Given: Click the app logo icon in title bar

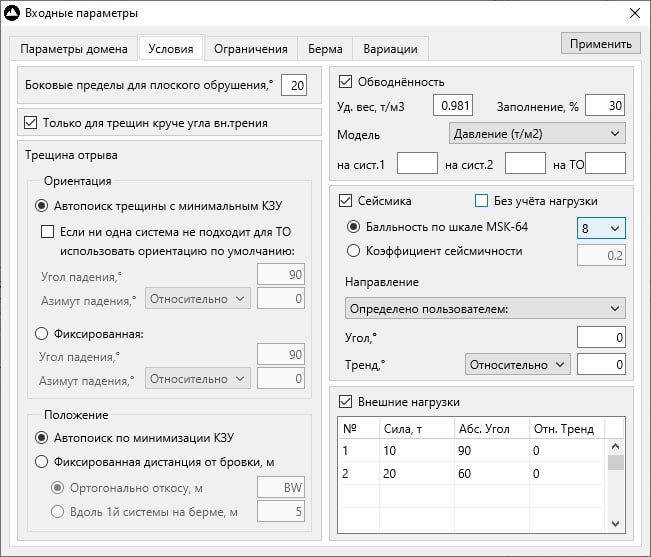Looking at the screenshot, I should point(12,13).
